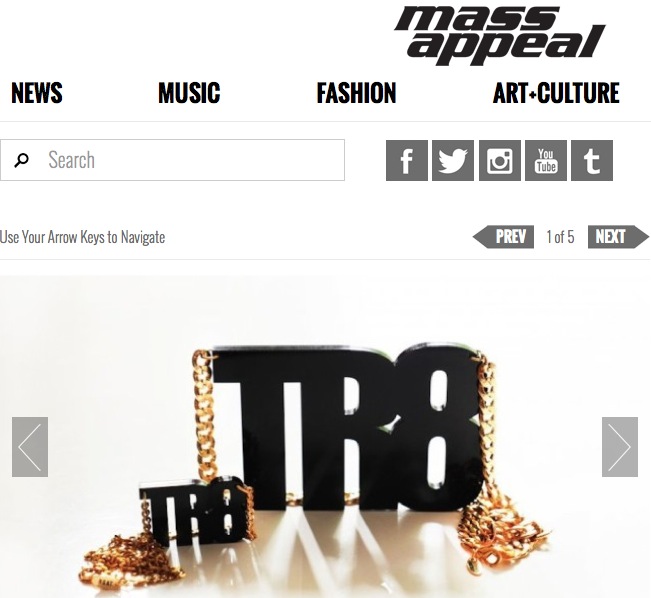This screenshot has width=651, height=598.
Task: Click the 1 of 5 slide counter
Action: pos(560,237)
